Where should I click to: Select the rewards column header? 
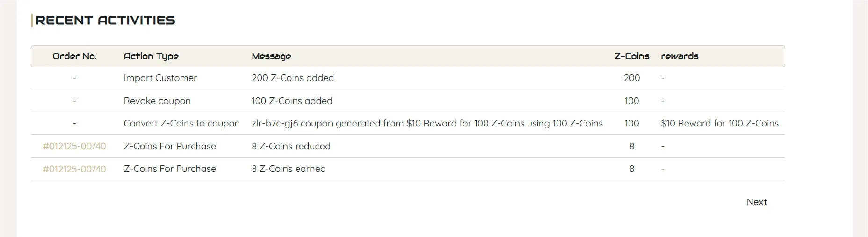click(x=680, y=56)
